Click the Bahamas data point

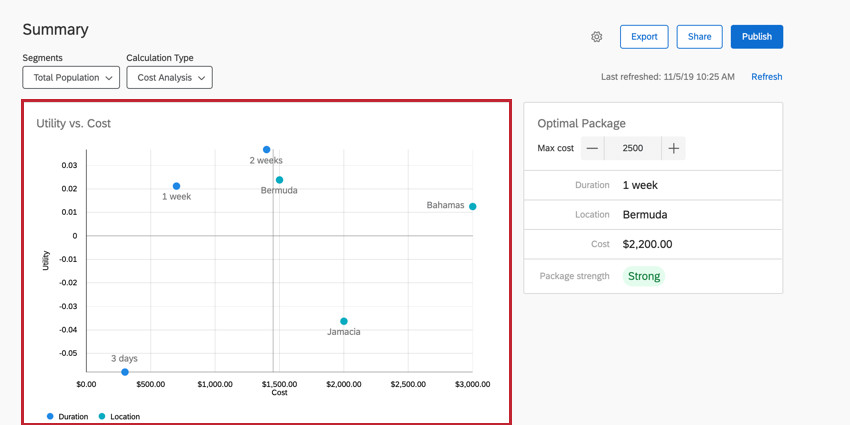pos(472,206)
